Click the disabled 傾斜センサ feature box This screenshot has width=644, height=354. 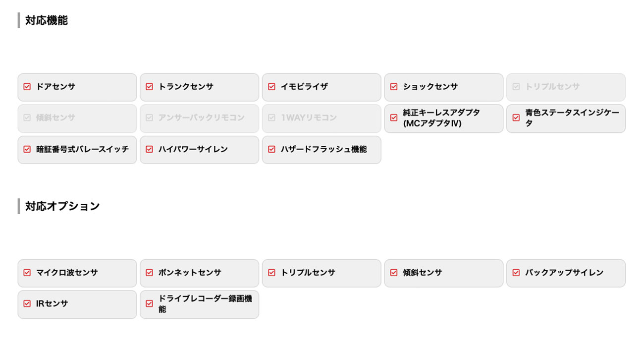[77, 118]
